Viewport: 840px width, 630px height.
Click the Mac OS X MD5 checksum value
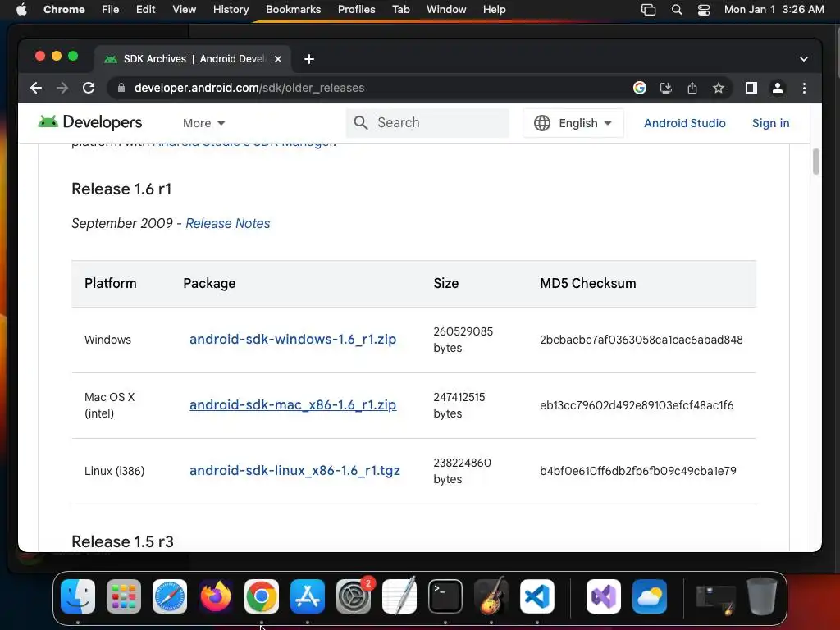[637, 405]
